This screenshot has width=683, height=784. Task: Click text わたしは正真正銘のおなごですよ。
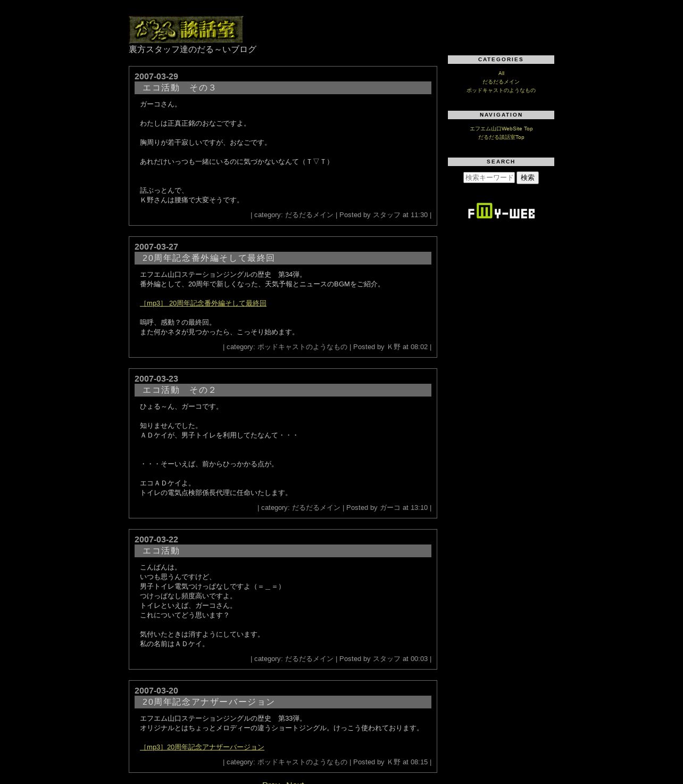(x=195, y=123)
